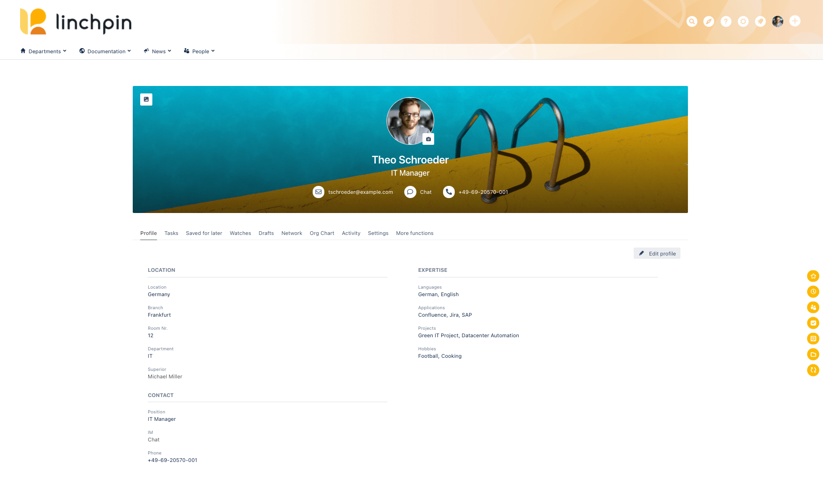Switch to the Watches tab

coord(240,233)
